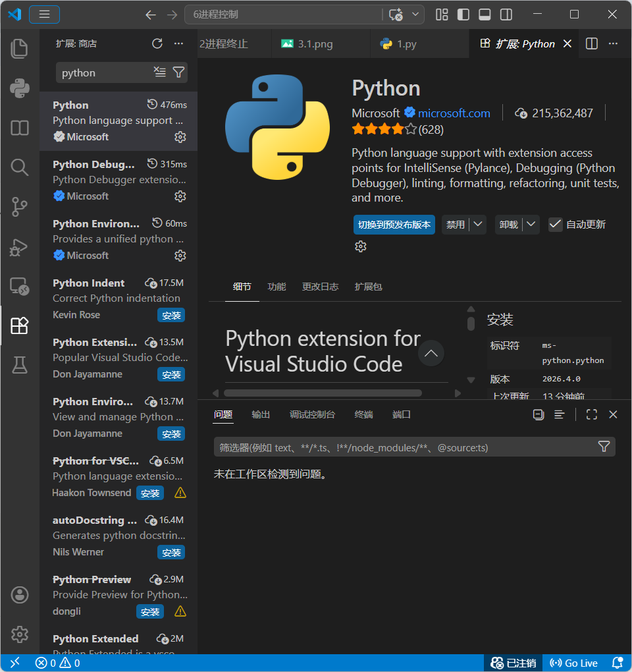Open the disable button dropdown arrow

479,224
